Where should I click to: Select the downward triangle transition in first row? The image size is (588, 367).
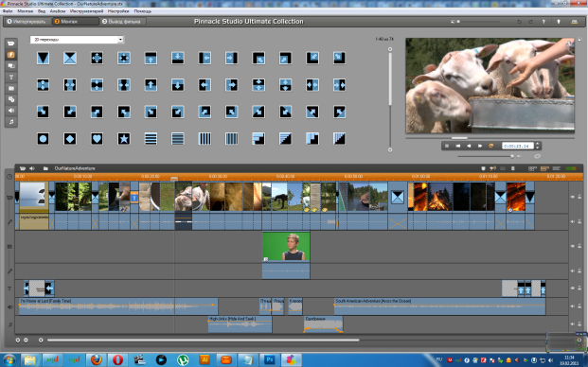click(x=43, y=58)
